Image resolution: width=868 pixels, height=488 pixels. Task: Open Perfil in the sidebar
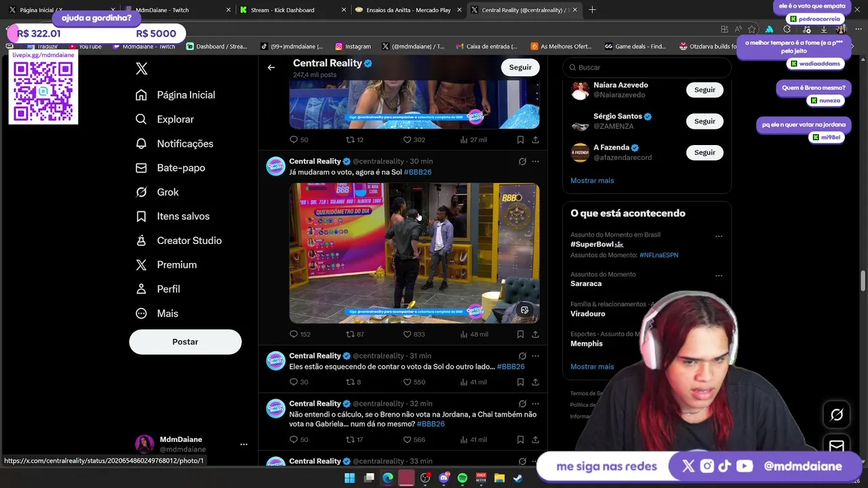(x=158, y=289)
